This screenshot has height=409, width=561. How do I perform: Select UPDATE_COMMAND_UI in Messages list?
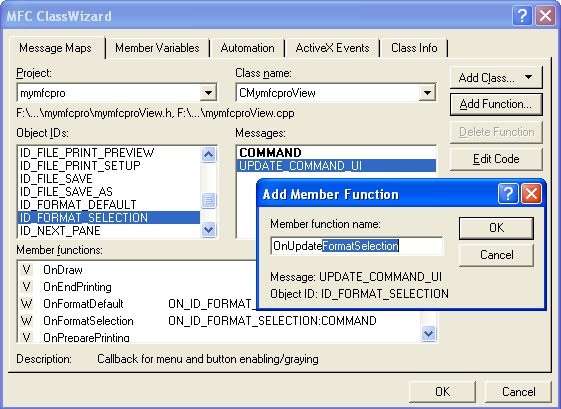pos(336,166)
